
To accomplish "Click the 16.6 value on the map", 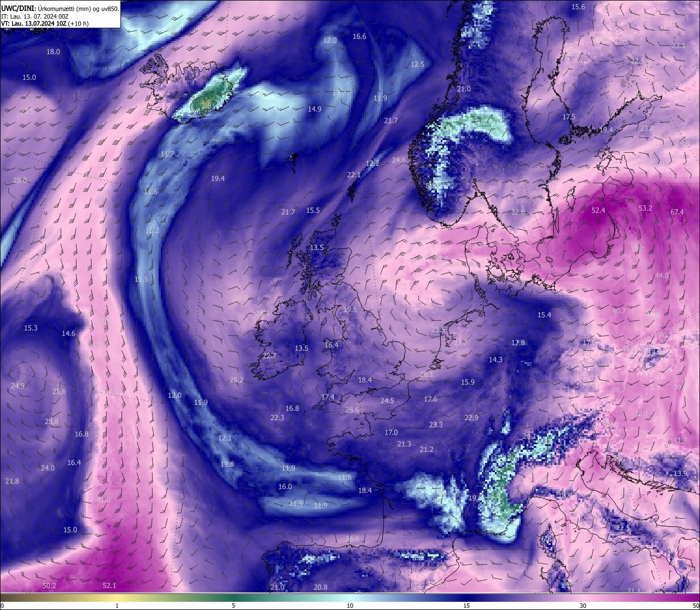I will [x=359, y=36].
